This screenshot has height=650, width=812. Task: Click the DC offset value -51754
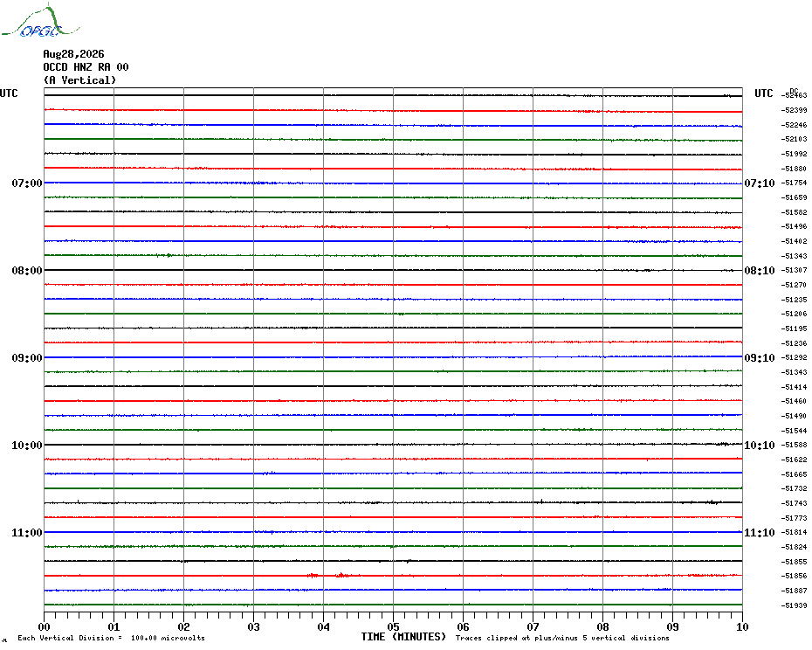click(x=795, y=183)
